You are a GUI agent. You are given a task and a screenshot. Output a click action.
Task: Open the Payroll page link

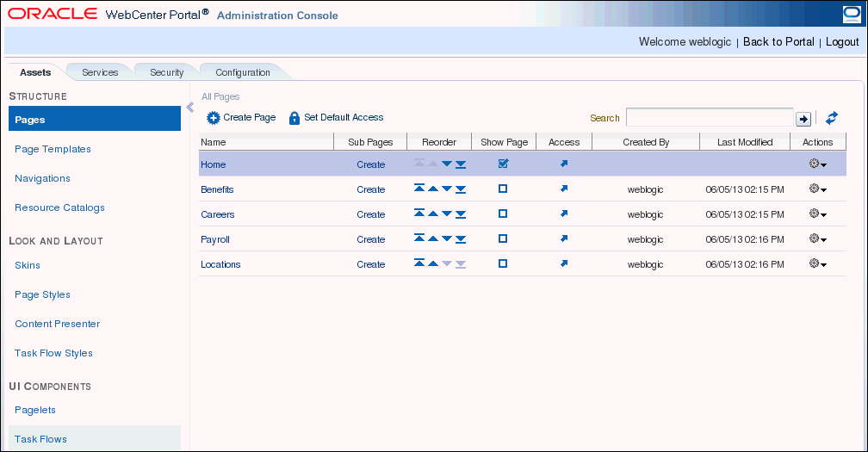(214, 239)
